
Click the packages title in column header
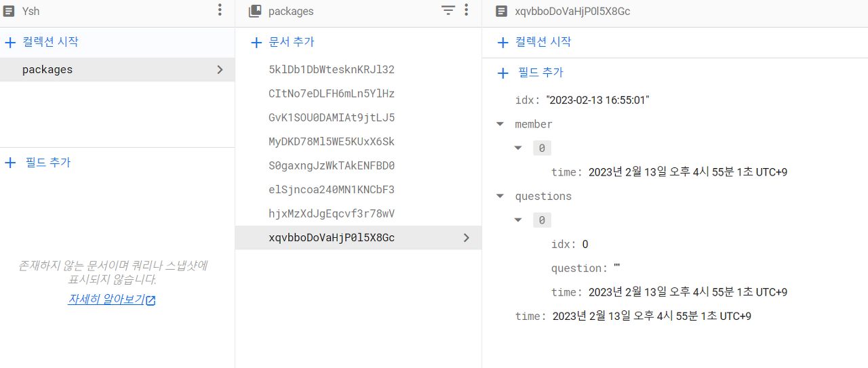pyautogui.click(x=291, y=11)
